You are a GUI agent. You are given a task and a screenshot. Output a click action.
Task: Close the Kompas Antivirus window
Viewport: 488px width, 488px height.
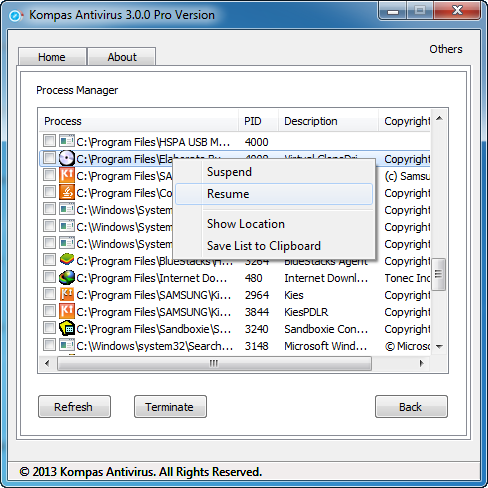tap(457, 11)
